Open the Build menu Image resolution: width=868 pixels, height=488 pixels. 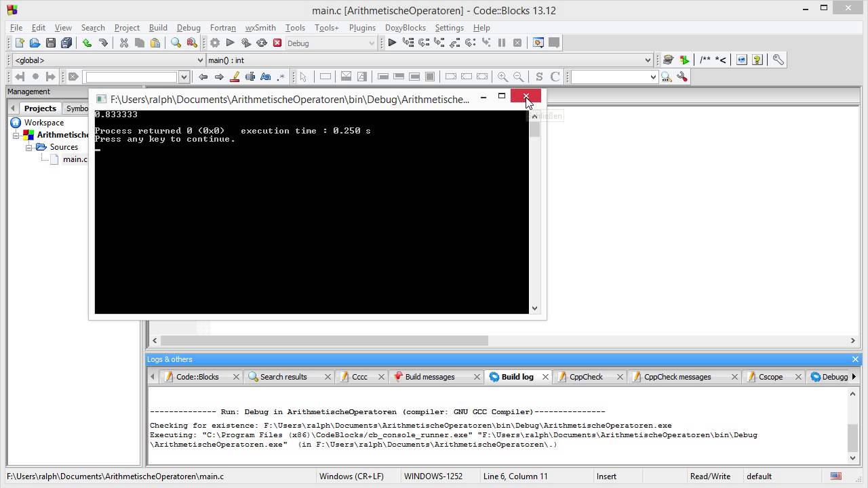coord(158,28)
